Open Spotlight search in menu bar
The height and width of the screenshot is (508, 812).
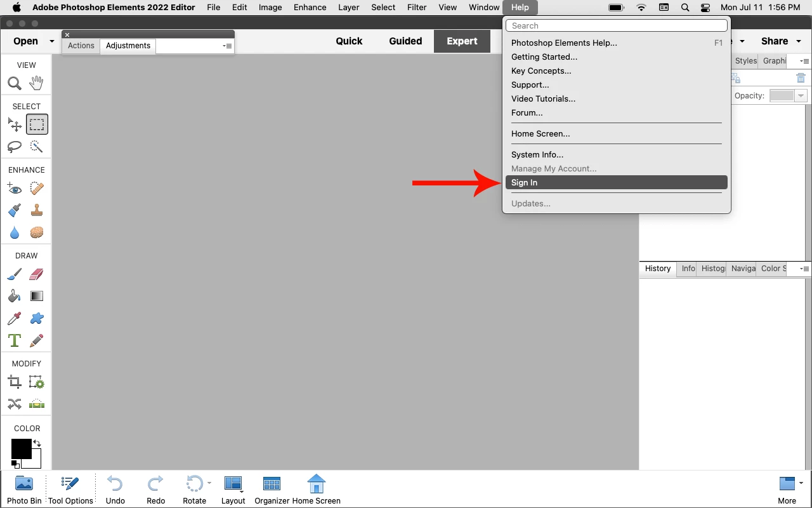point(685,8)
